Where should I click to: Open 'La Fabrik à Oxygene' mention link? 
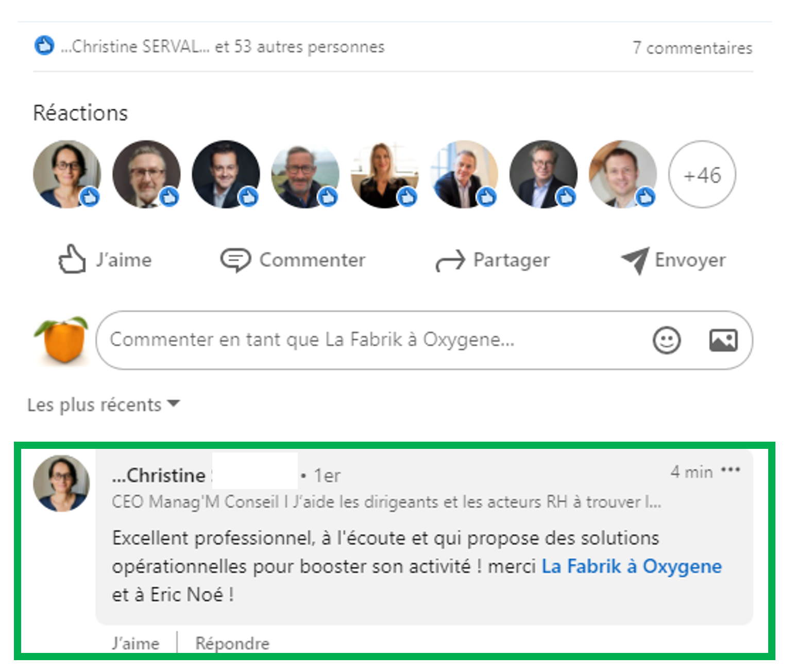point(631,566)
